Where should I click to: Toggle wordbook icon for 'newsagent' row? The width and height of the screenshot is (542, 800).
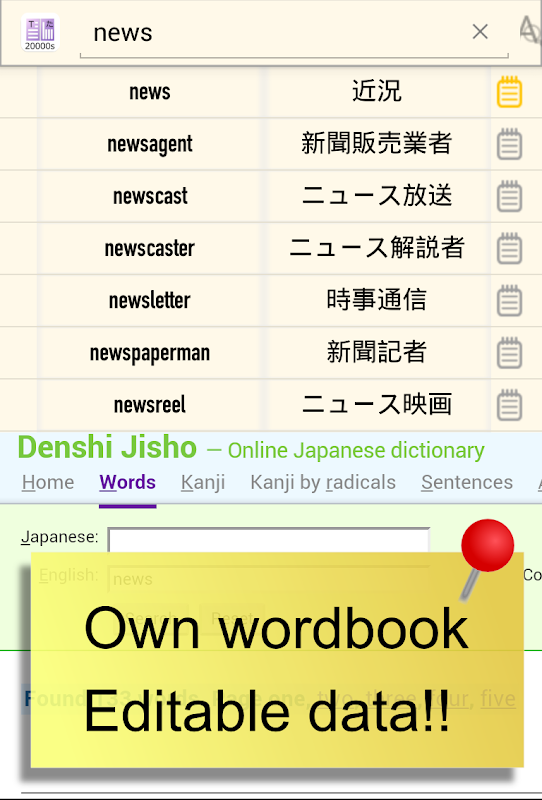[509, 144]
